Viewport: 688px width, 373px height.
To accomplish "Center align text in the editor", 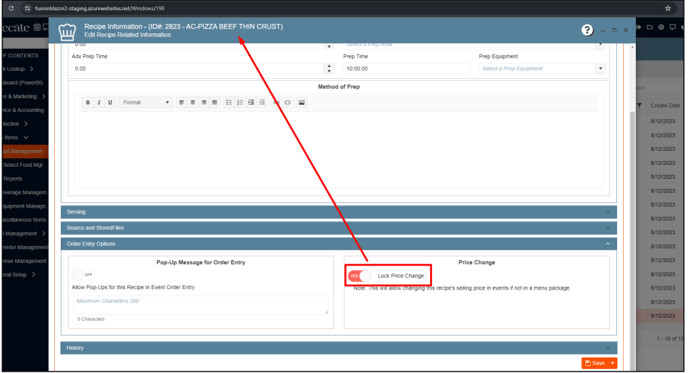I will click(193, 102).
